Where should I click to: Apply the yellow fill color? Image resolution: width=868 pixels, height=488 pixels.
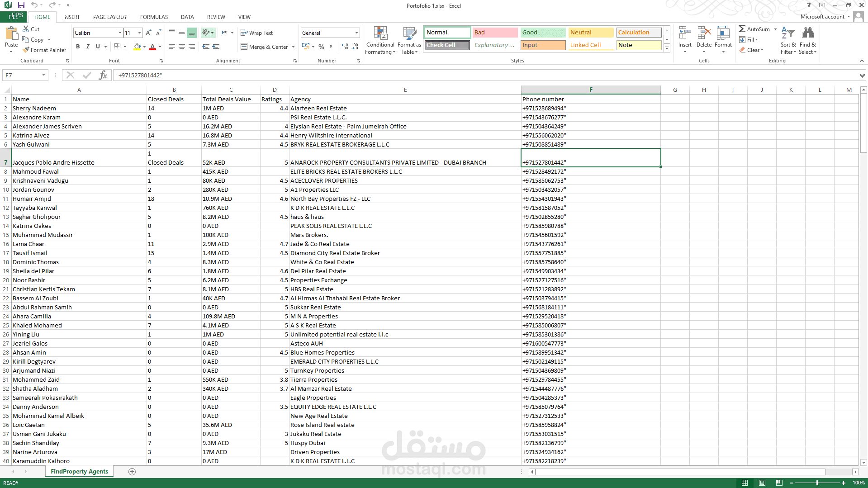click(137, 47)
